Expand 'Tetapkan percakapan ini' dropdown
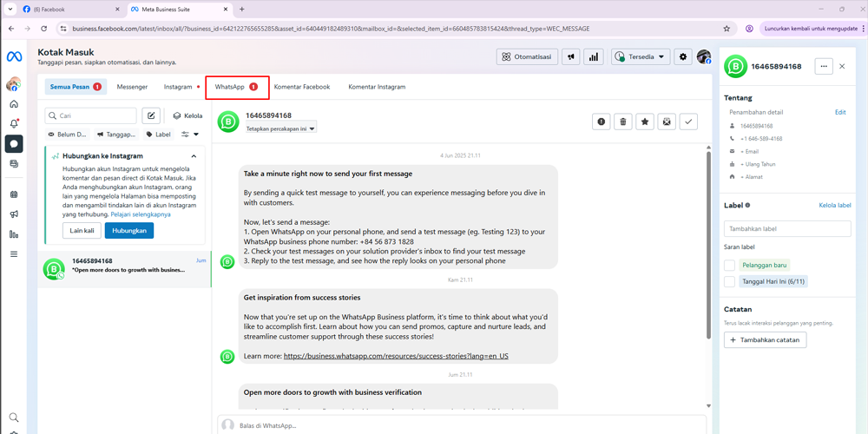 (x=280, y=128)
